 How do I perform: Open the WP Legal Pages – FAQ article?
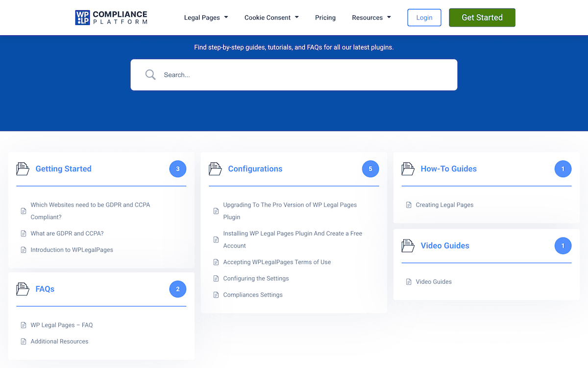point(62,325)
